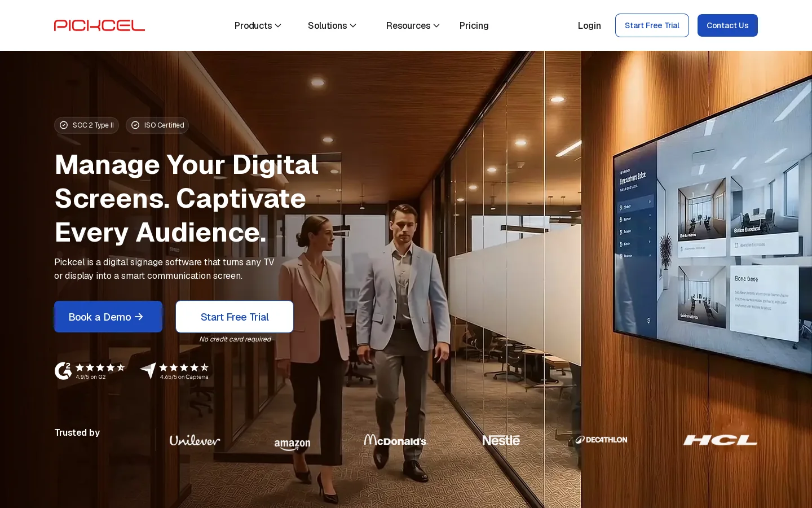Click the ISO Certified checkmark icon
This screenshot has height=508, width=812.
135,125
